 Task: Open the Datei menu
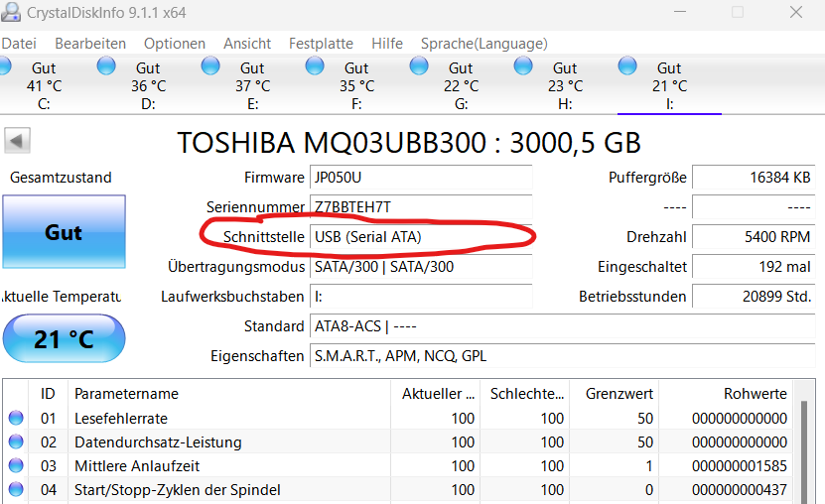(19, 43)
